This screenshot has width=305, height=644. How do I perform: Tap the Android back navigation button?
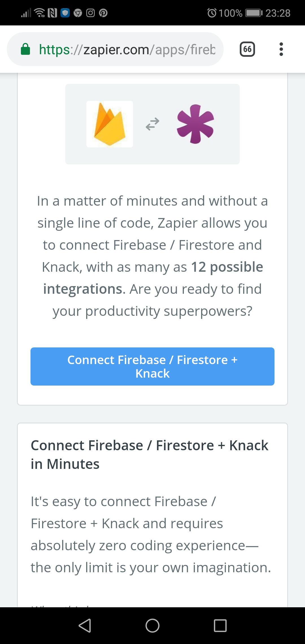click(85, 625)
